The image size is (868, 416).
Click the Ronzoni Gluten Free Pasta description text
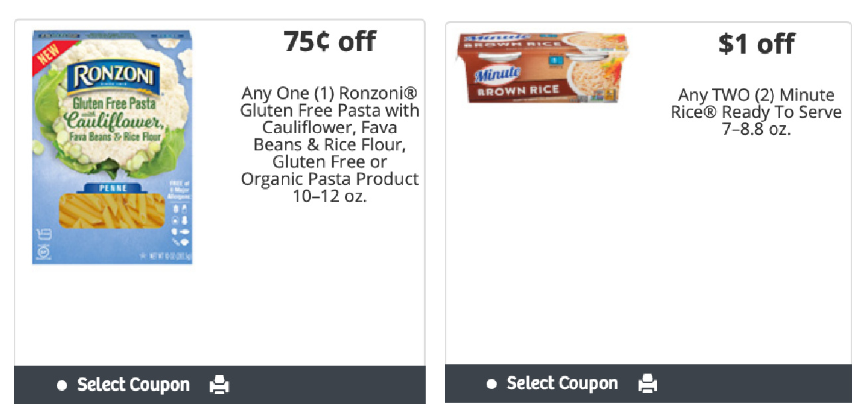click(x=330, y=144)
